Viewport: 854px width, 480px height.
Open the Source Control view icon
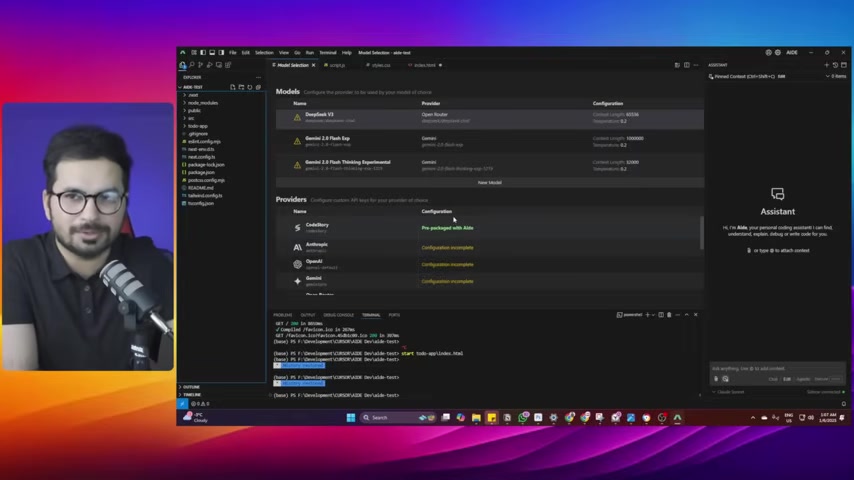click(x=200, y=65)
